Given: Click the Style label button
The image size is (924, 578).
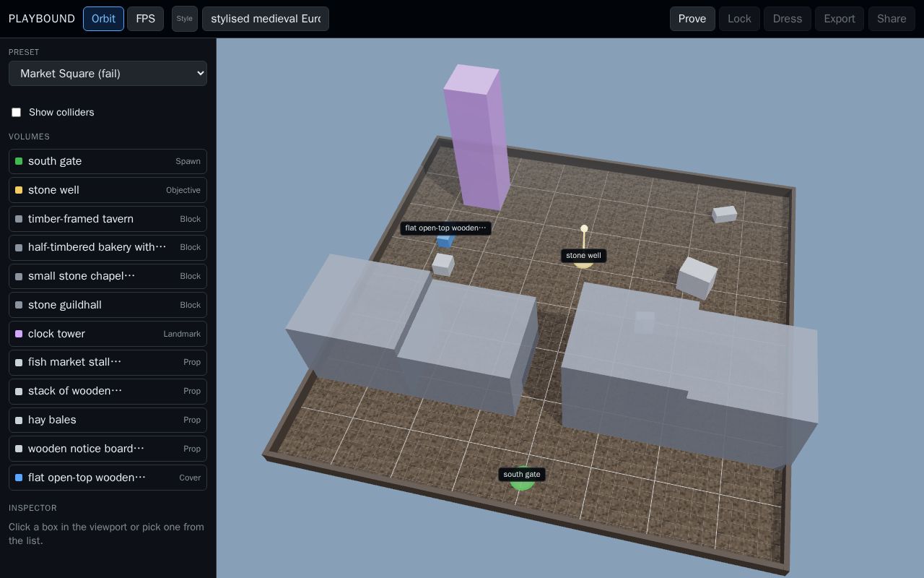Looking at the screenshot, I should pos(185,19).
